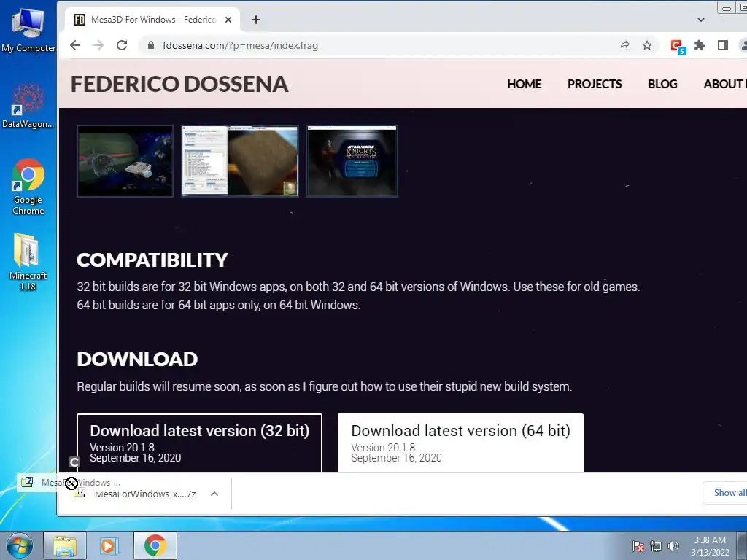The height and width of the screenshot is (560, 747).
Task: Open My Computer desktop icon
Action: click(x=28, y=30)
